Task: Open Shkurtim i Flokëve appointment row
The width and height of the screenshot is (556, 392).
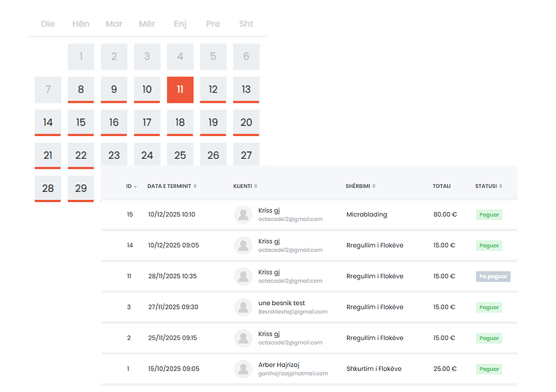Action: 374,369
